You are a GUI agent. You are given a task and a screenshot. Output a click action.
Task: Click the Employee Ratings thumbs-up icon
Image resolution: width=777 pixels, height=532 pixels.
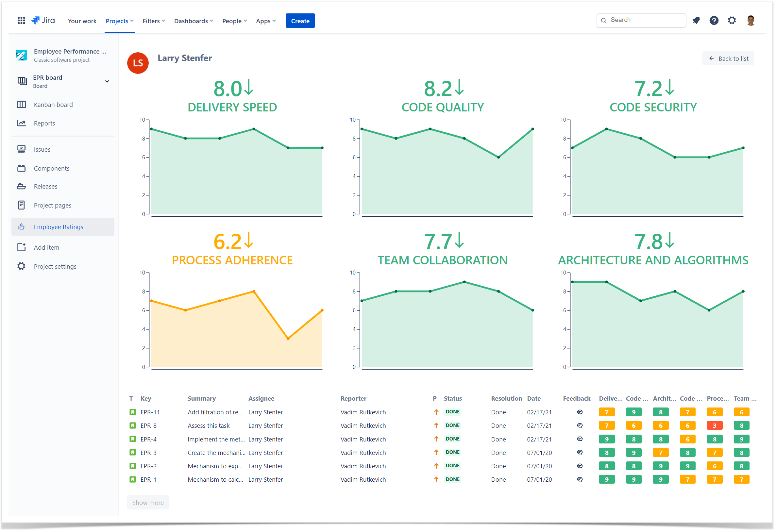(21, 227)
